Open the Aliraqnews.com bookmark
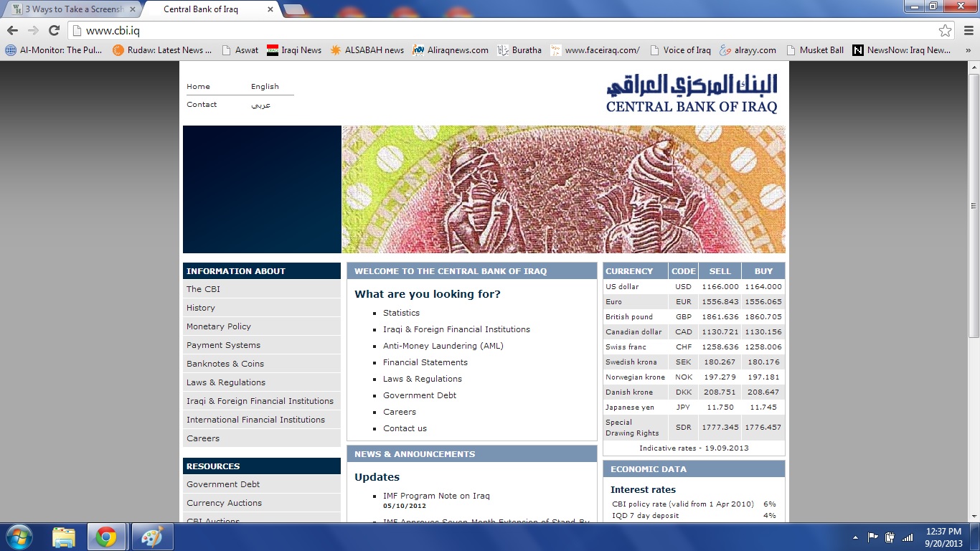This screenshot has height=551, width=980. point(451,50)
